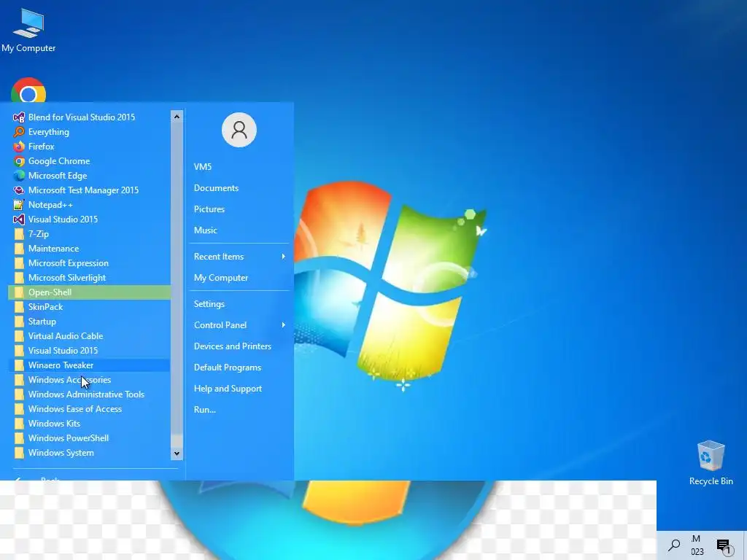Open the Maintenance folder icon
This screenshot has width=747, height=560.
click(18, 249)
